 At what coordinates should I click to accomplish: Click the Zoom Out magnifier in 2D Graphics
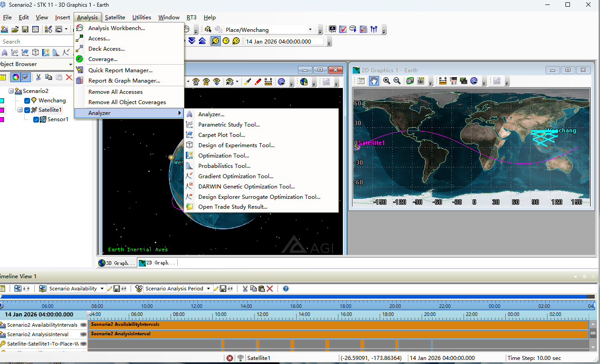tap(397, 81)
